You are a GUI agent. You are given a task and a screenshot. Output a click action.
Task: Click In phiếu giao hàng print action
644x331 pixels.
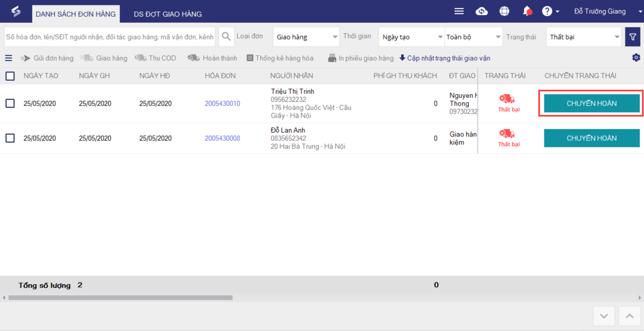pyautogui.click(x=361, y=58)
